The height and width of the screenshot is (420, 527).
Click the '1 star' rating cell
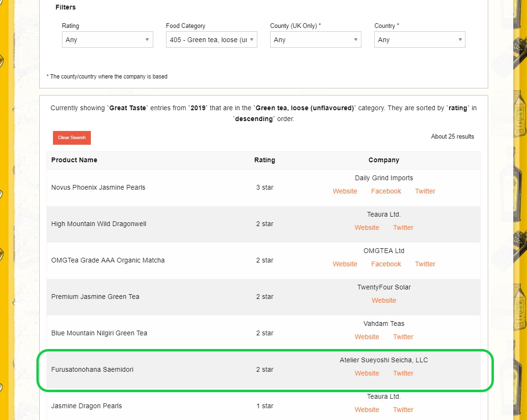[265, 406]
